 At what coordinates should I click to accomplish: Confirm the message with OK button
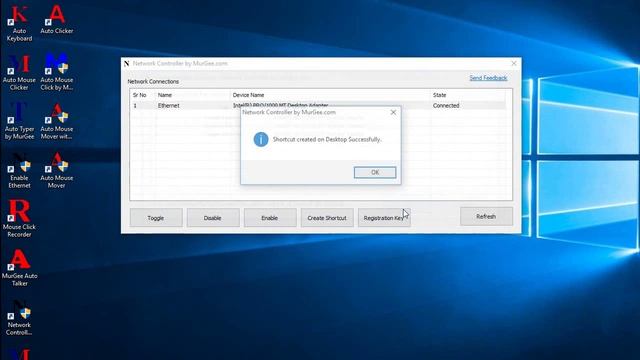375,172
